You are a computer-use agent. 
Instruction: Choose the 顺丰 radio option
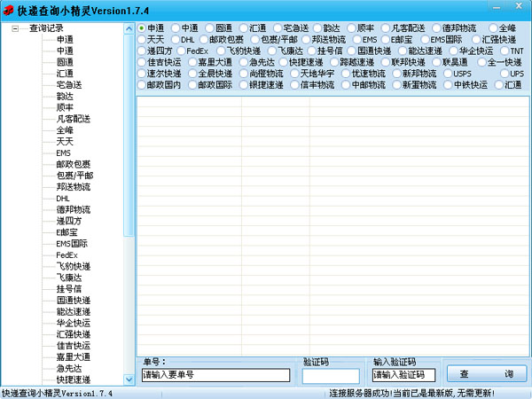(x=351, y=28)
